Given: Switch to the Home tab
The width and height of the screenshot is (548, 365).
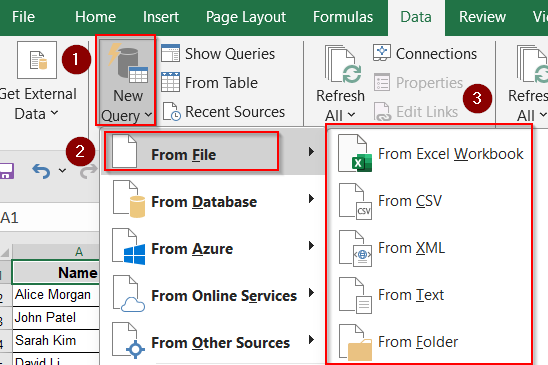Looking at the screenshot, I should pos(95,17).
